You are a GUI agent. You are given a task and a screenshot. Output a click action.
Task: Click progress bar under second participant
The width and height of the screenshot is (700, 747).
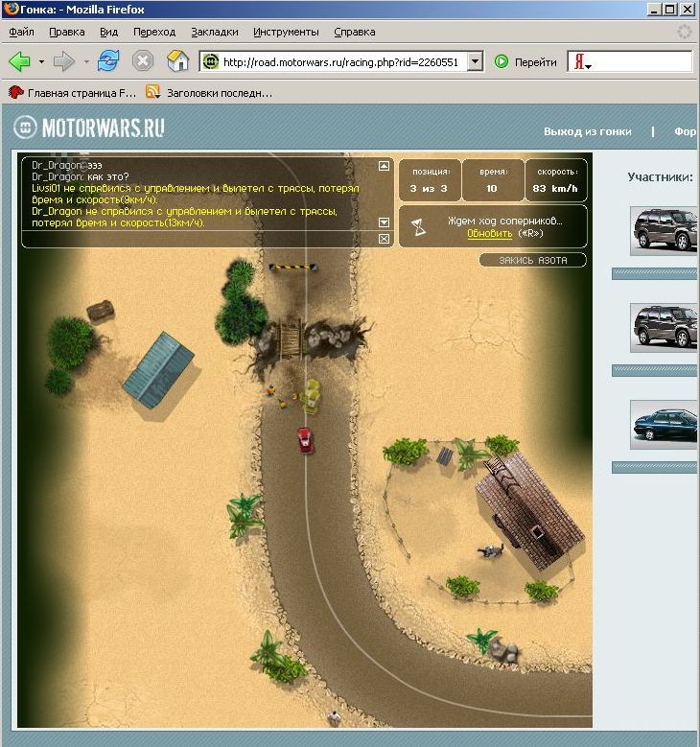pos(654,370)
